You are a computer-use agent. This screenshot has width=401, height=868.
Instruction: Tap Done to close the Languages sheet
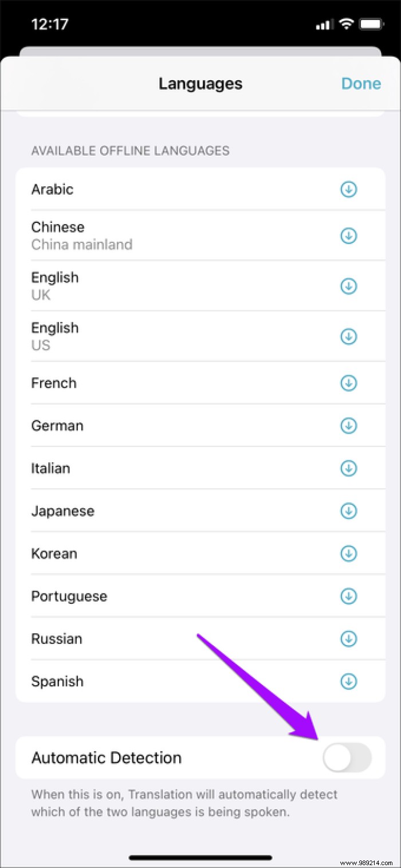pyautogui.click(x=361, y=84)
